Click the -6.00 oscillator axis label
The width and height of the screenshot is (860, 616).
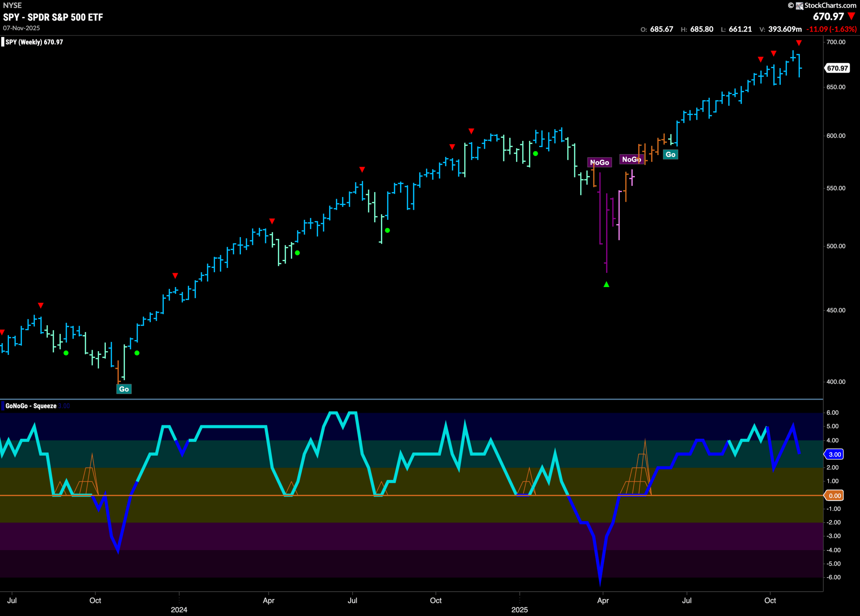pos(833,577)
